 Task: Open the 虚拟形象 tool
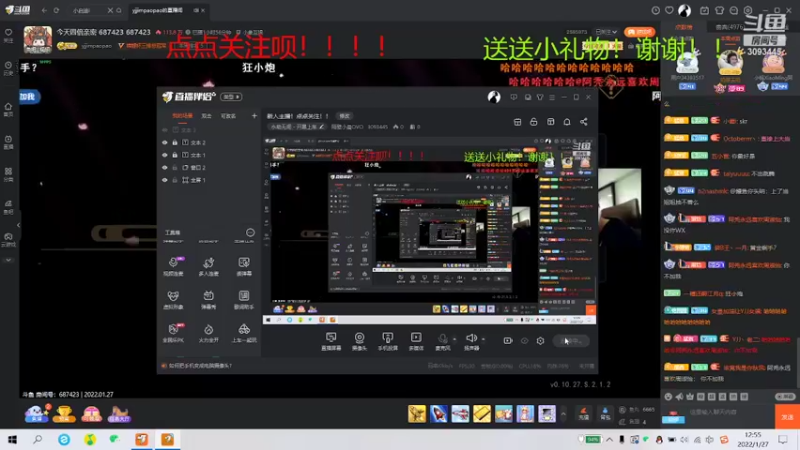(x=173, y=299)
